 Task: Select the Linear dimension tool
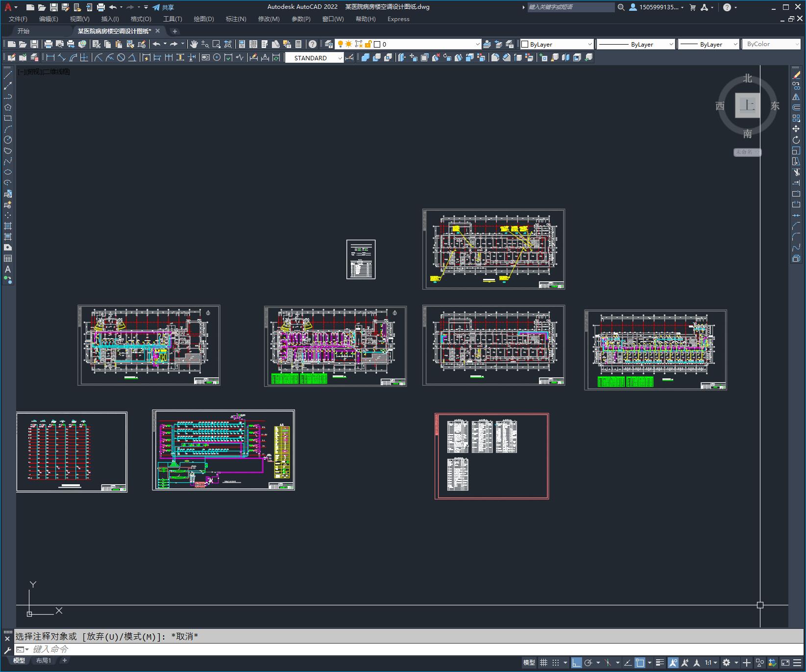pos(50,57)
